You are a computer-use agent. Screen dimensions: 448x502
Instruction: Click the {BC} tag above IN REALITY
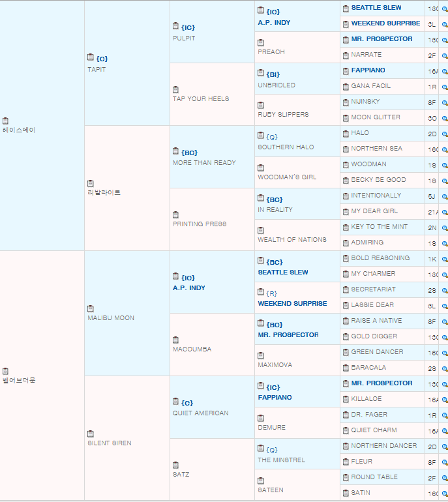click(275, 199)
